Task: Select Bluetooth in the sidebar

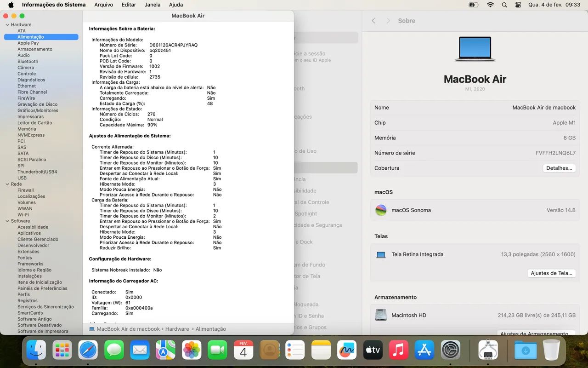Action: click(x=28, y=62)
